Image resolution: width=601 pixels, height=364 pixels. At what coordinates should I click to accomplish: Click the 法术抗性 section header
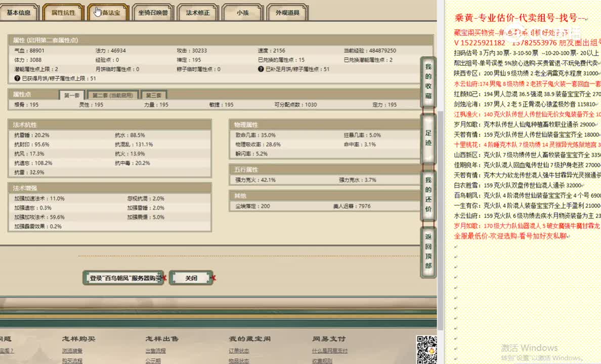click(110, 124)
